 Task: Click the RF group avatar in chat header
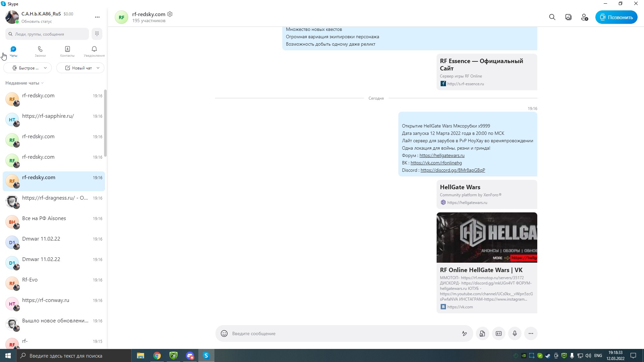[121, 17]
